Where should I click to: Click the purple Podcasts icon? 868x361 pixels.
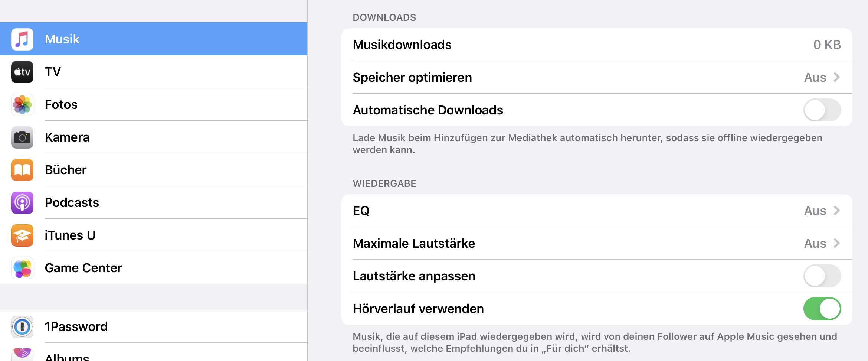(x=22, y=203)
